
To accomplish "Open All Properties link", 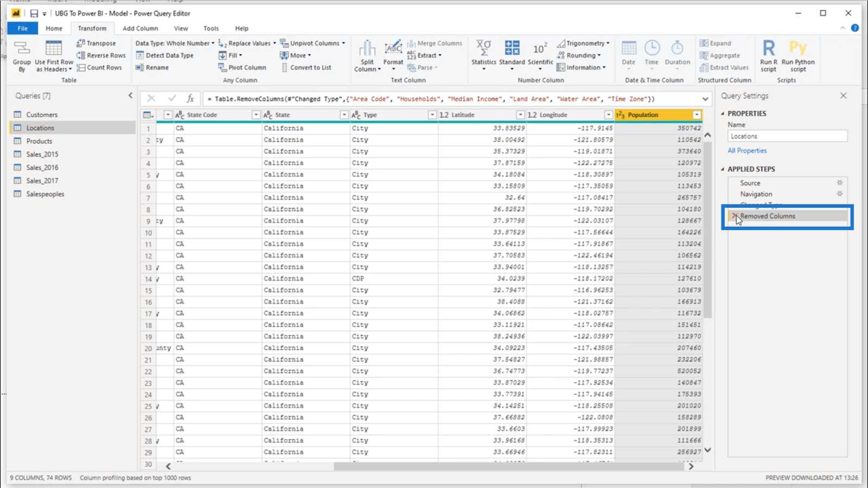I will pyautogui.click(x=747, y=151).
